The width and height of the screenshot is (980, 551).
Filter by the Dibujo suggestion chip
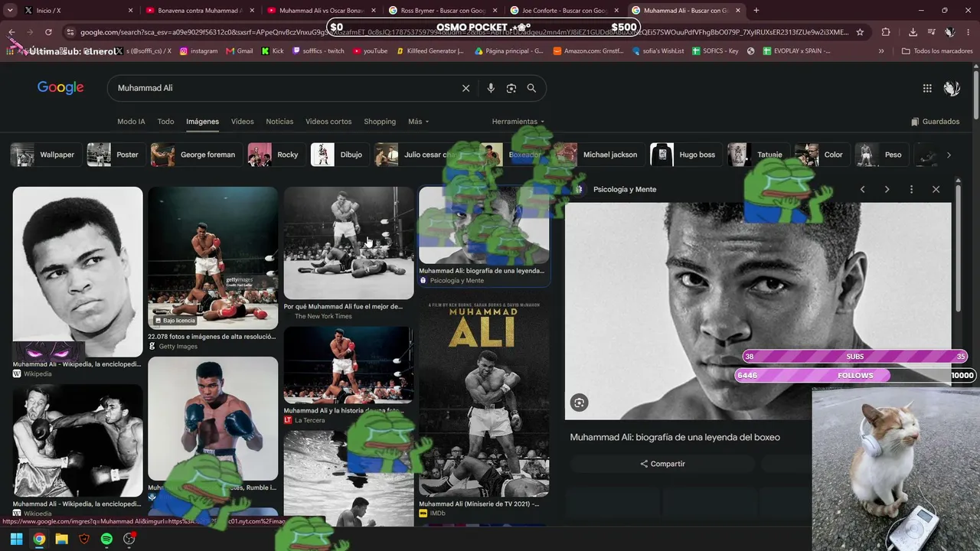tap(340, 155)
